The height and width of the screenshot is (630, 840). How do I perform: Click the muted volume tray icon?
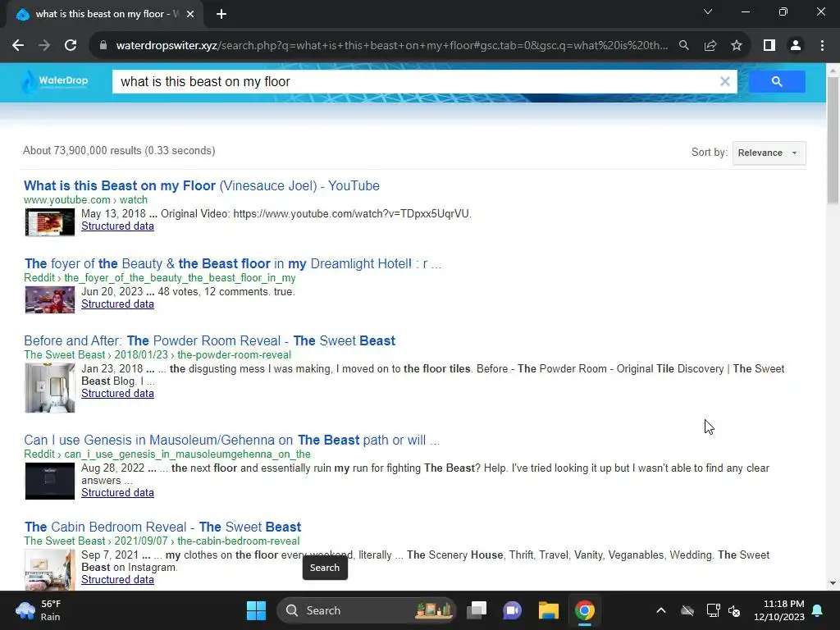coord(734,610)
